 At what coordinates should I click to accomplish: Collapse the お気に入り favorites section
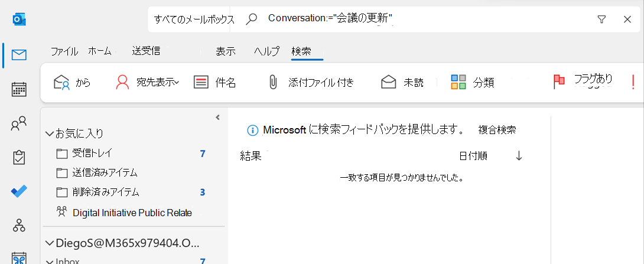[x=50, y=133]
